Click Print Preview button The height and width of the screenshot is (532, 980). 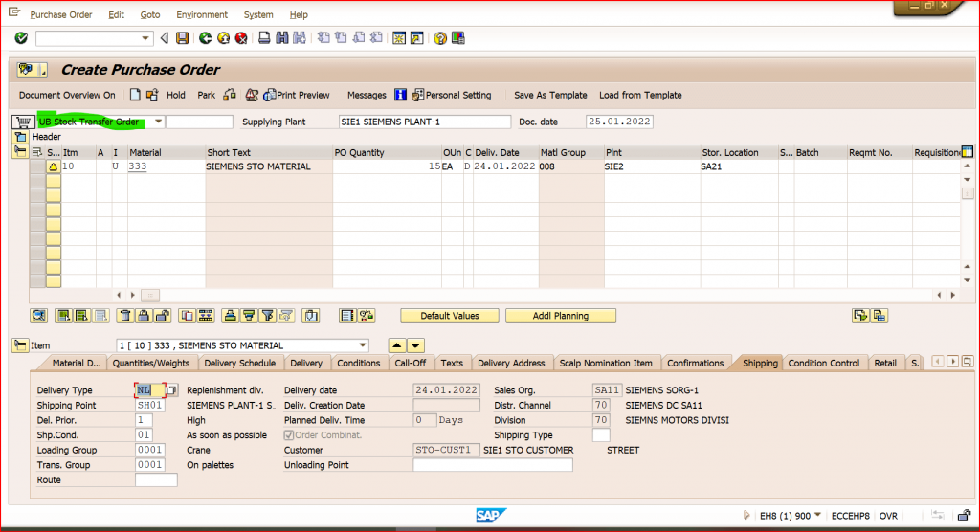(297, 95)
